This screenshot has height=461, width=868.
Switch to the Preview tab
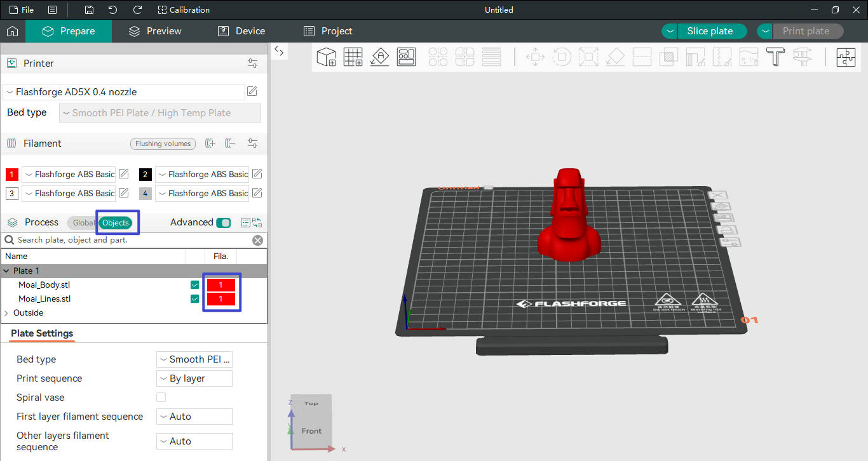[x=155, y=31]
